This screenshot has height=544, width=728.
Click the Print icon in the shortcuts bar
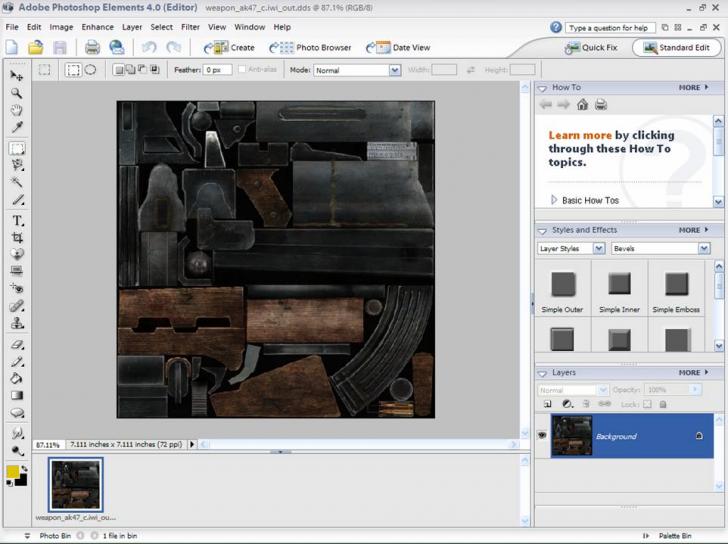pos(92,47)
